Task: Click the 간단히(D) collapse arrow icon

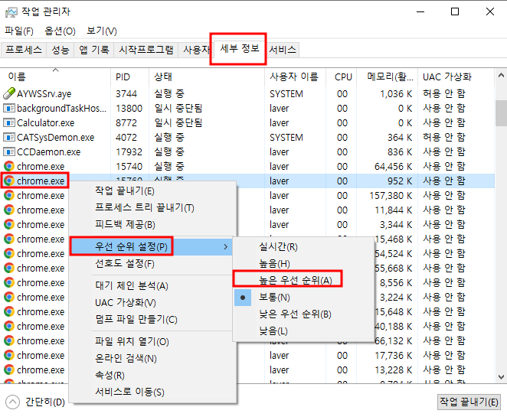Action: tap(12, 402)
